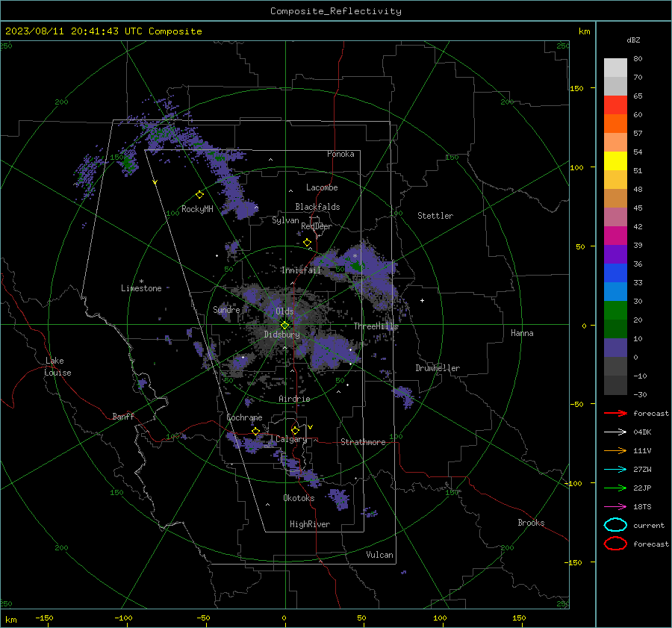
Task: Click the Stettler city label
Action: click(435, 216)
